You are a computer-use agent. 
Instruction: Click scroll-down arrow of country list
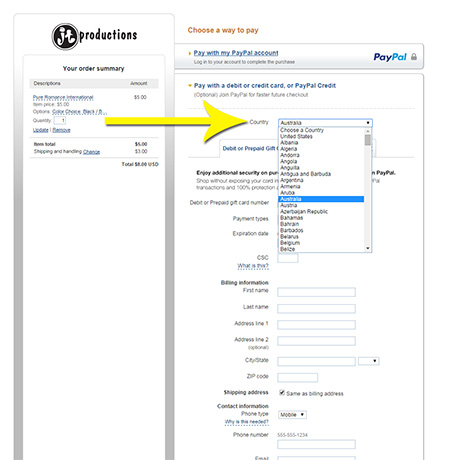368,248
